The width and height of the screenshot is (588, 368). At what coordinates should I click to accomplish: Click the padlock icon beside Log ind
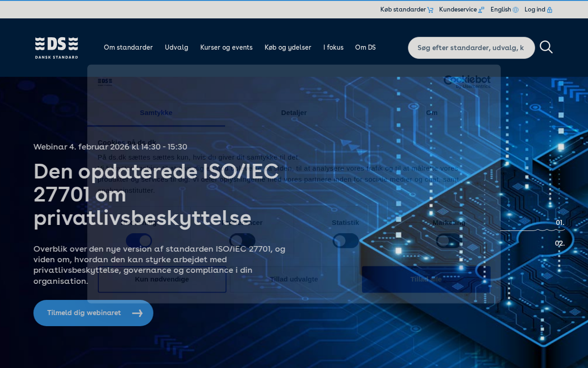point(549,10)
